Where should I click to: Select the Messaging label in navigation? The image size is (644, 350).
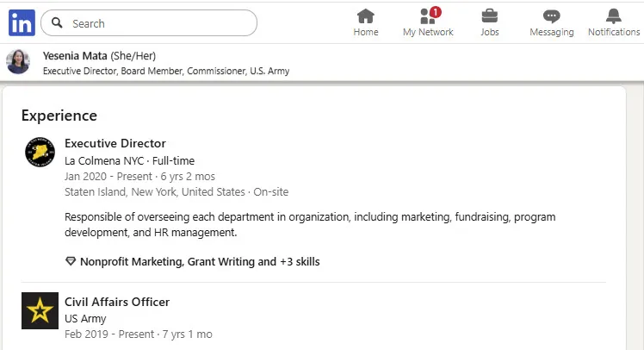[552, 32]
